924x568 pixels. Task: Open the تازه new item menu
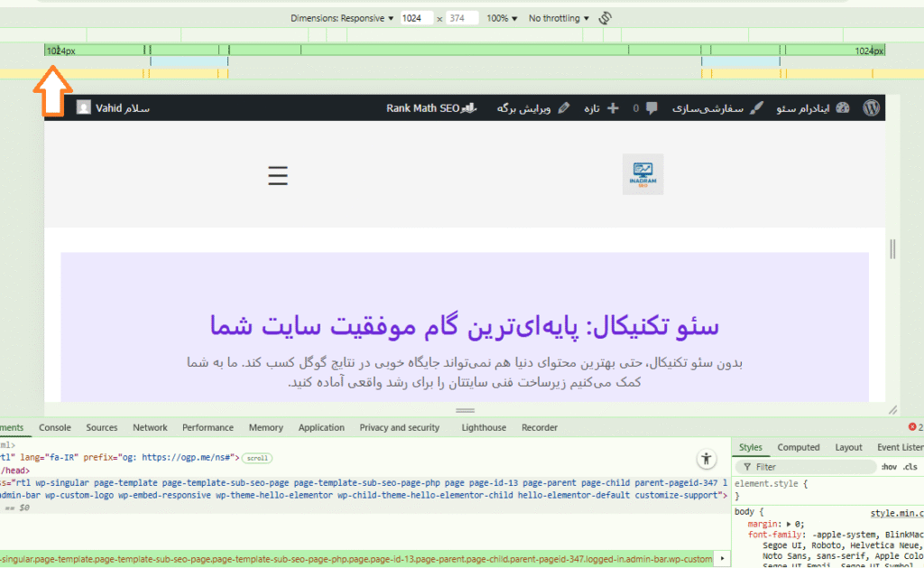pyautogui.click(x=592, y=108)
